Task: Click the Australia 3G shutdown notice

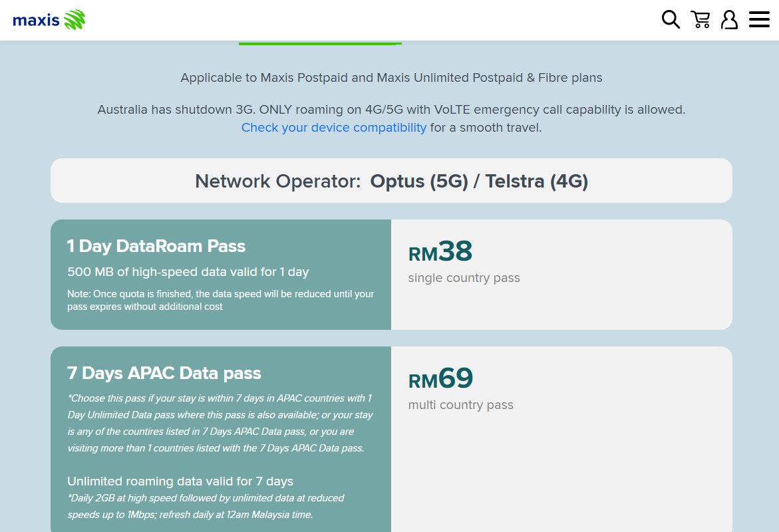Action: pyautogui.click(x=391, y=110)
